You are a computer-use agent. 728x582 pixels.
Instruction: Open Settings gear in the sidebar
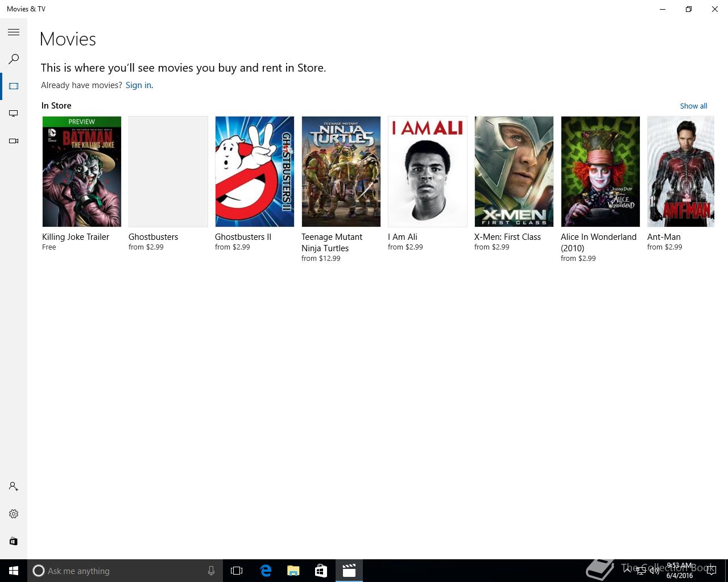pos(14,514)
